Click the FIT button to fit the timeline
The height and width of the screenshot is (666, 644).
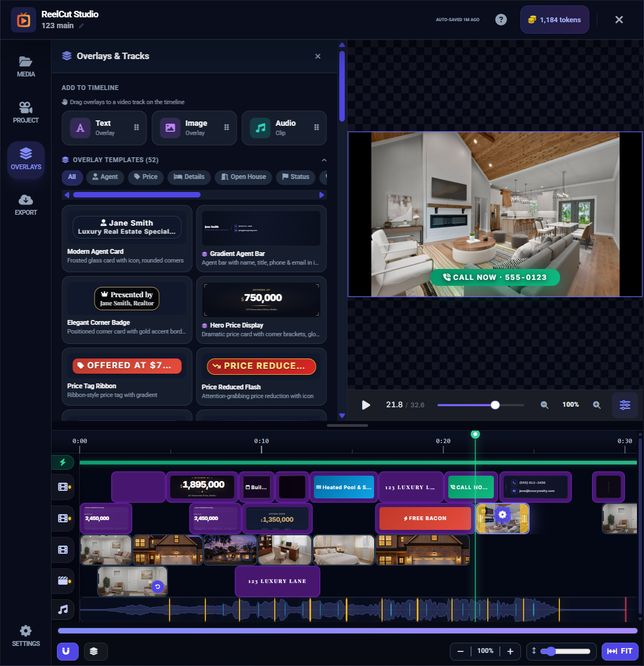pyautogui.click(x=620, y=651)
